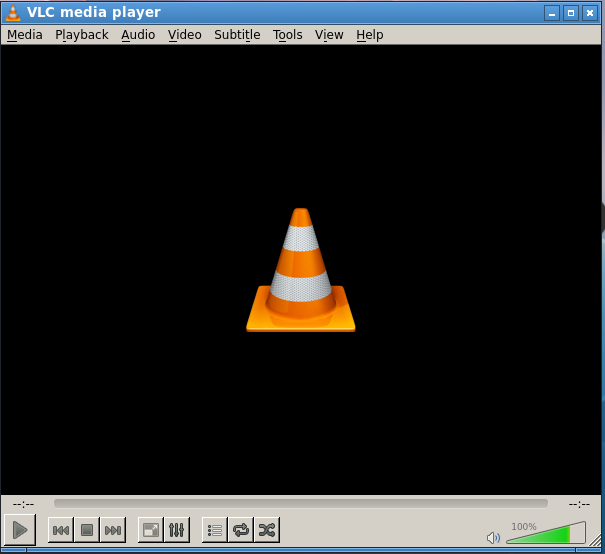Toggle random shuffle playback icon
The image size is (605, 554).
(267, 530)
